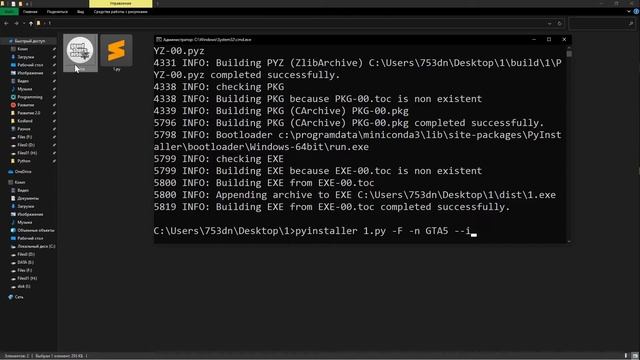Go back in Explorer navigation

(x=6, y=23)
